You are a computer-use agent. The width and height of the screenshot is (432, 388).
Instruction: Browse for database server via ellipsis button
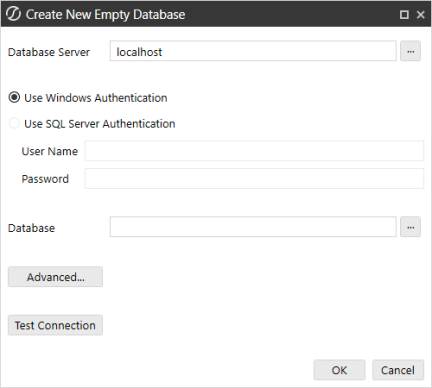pos(410,51)
